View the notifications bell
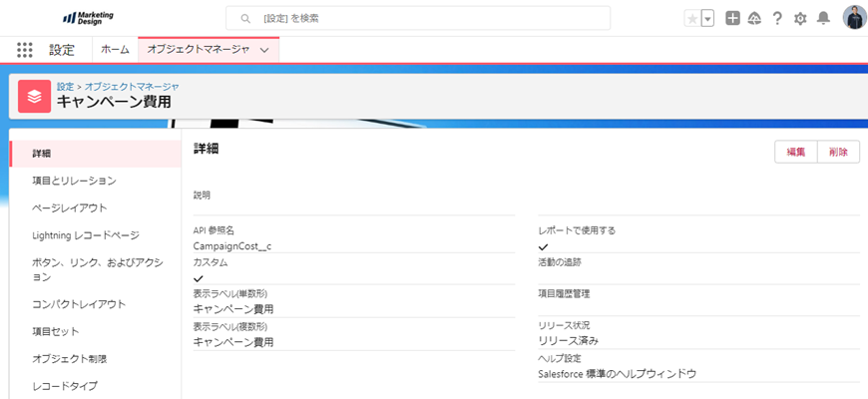Viewport: 868px width, 399px height. click(x=823, y=19)
